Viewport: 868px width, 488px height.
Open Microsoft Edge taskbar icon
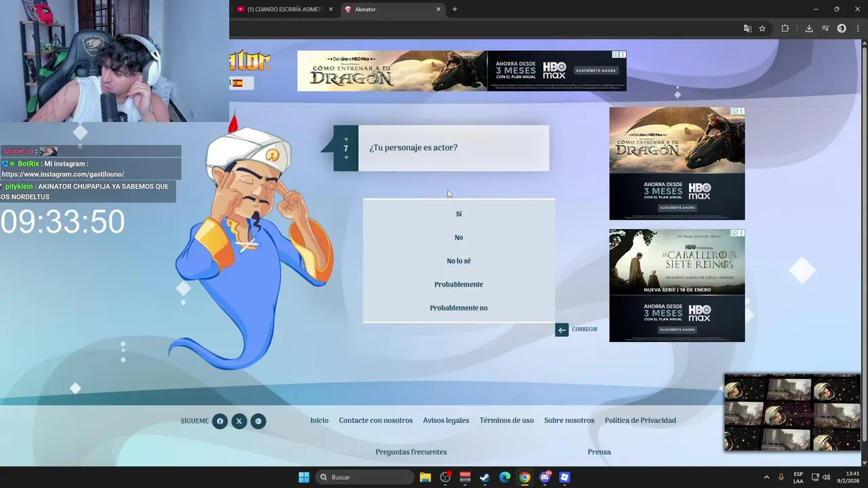coord(505,477)
